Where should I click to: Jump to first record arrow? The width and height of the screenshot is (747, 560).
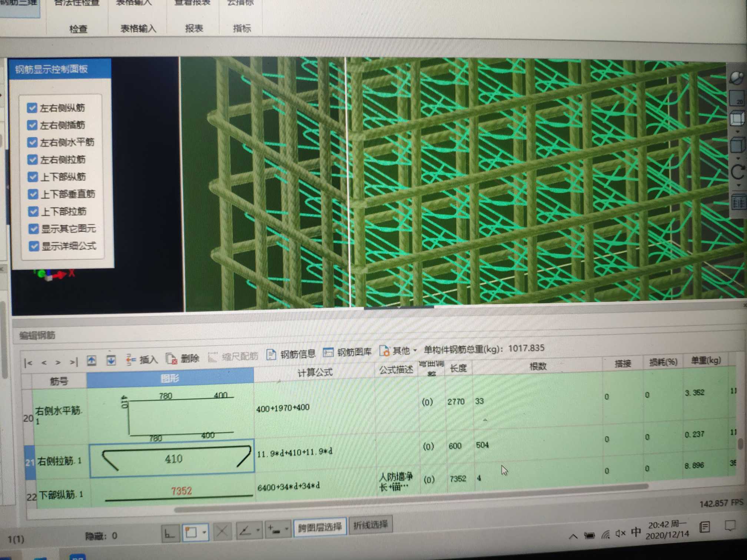[x=28, y=363]
